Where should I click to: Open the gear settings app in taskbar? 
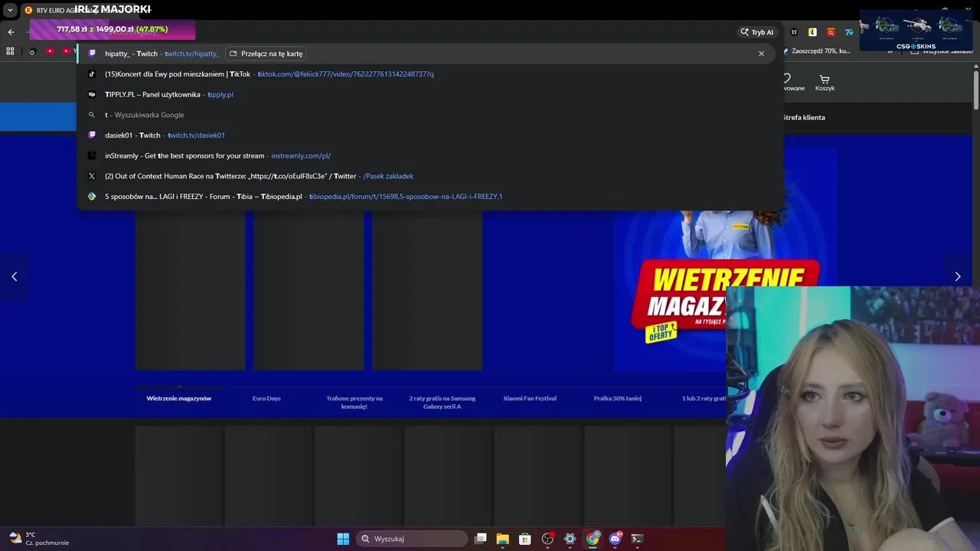click(x=570, y=539)
